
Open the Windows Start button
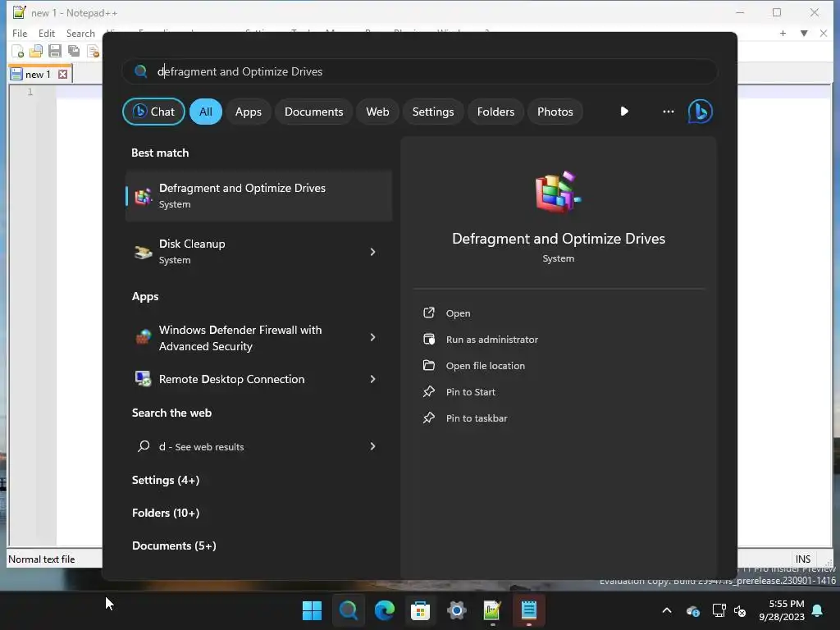coord(312,609)
